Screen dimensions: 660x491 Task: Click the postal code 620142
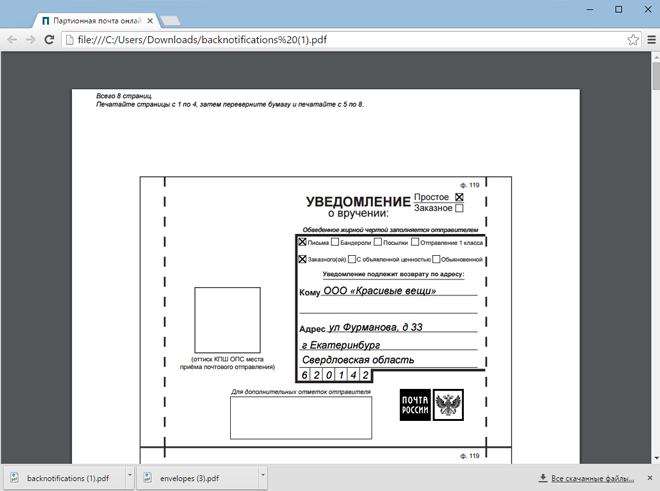pyautogui.click(x=335, y=375)
